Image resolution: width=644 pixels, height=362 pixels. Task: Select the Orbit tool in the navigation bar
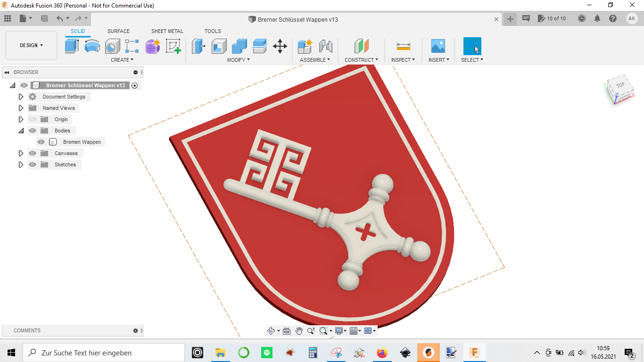(x=272, y=330)
